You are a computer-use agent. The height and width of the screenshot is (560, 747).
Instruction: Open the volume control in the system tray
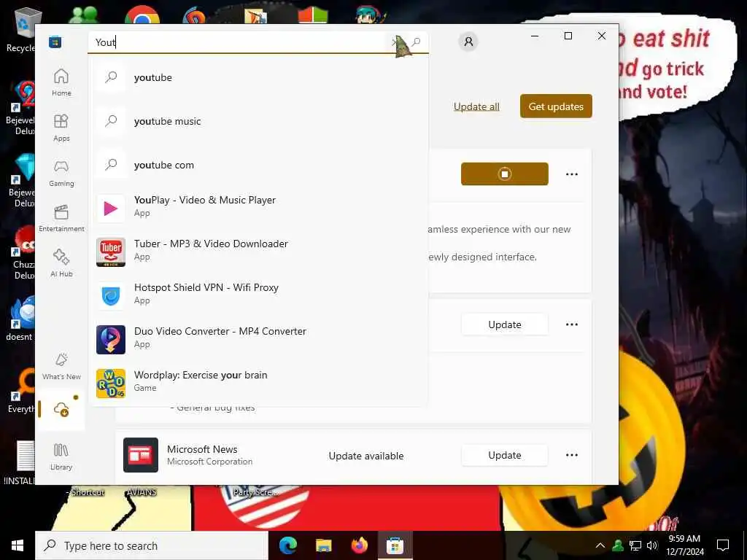point(652,545)
